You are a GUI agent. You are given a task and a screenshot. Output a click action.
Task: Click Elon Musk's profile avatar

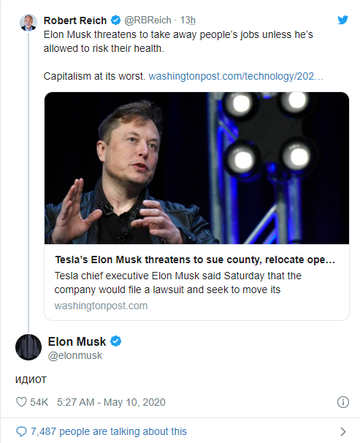pos(28,347)
